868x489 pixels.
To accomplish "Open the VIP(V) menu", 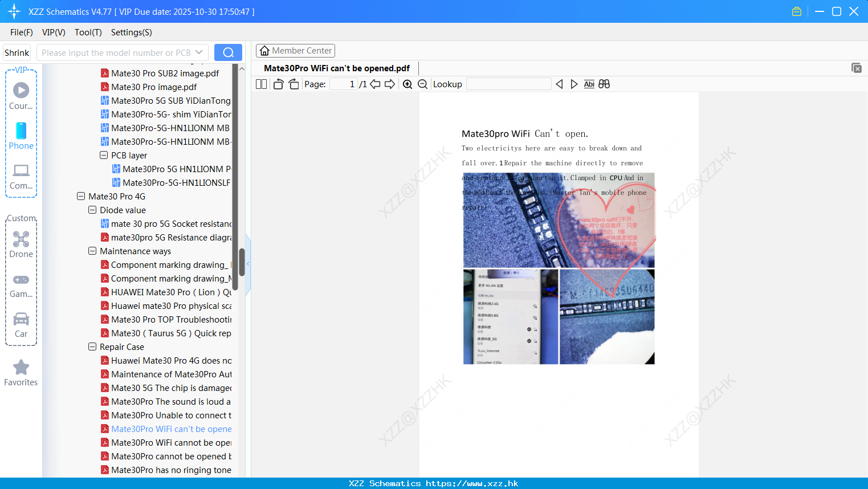I will pos(54,32).
